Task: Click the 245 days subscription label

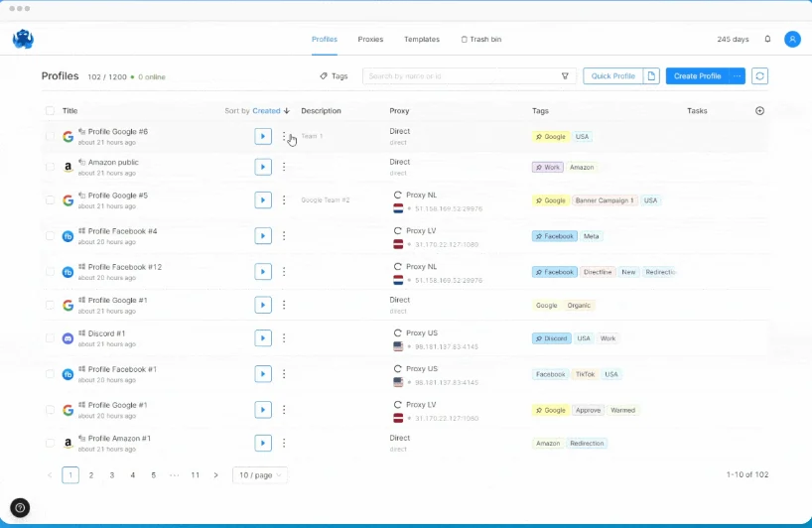Action: (733, 40)
